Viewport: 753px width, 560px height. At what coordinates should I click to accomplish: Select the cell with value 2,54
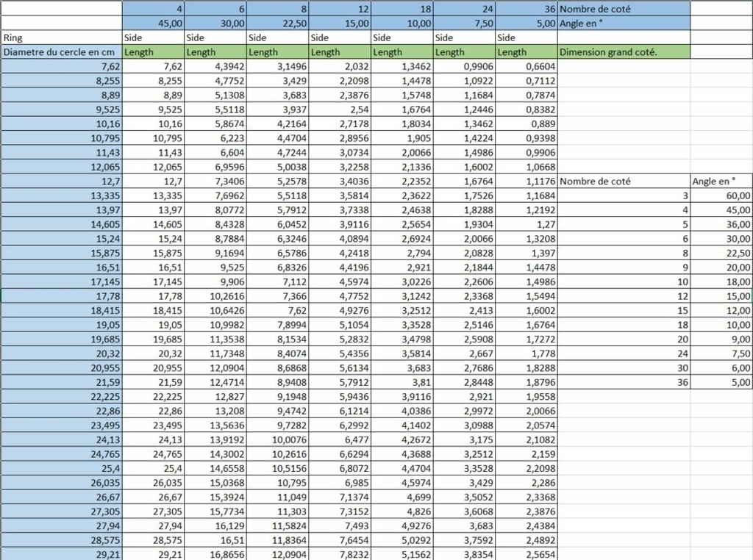[340, 110]
